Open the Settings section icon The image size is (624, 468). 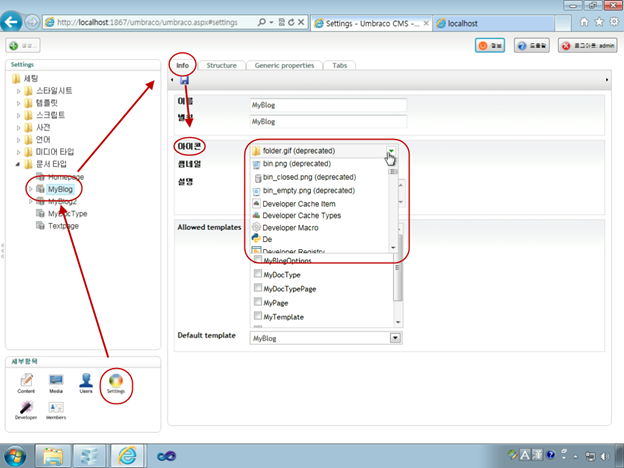(116, 383)
